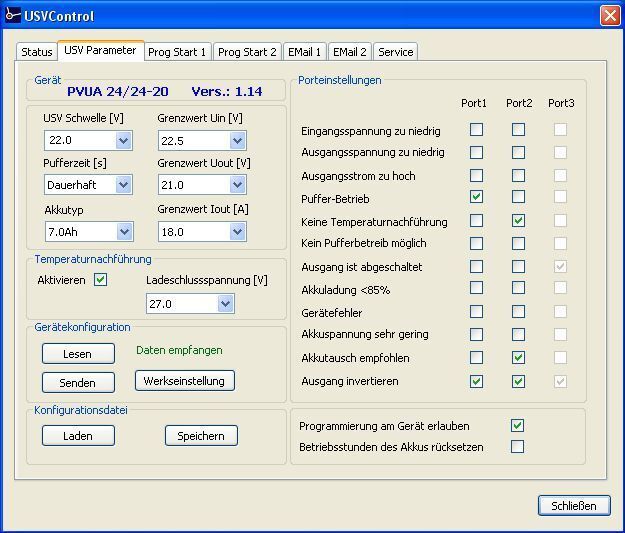
Task: Go to the EMail 2 tab
Action: tap(350, 52)
